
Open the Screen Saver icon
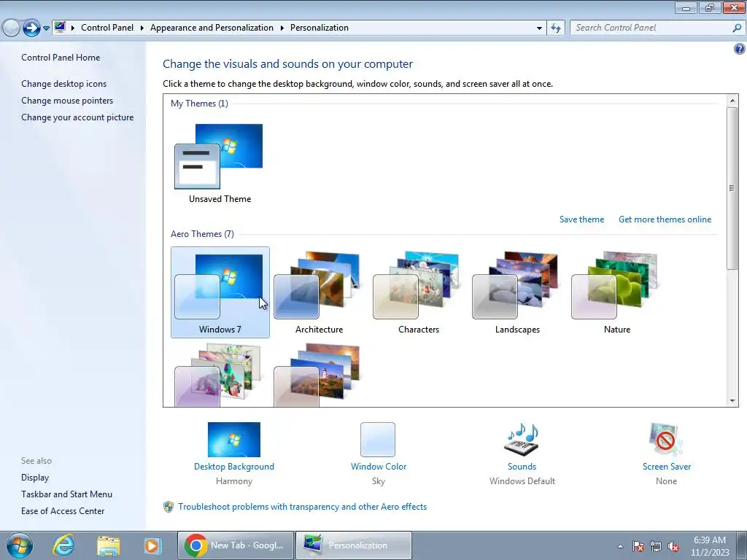point(666,440)
